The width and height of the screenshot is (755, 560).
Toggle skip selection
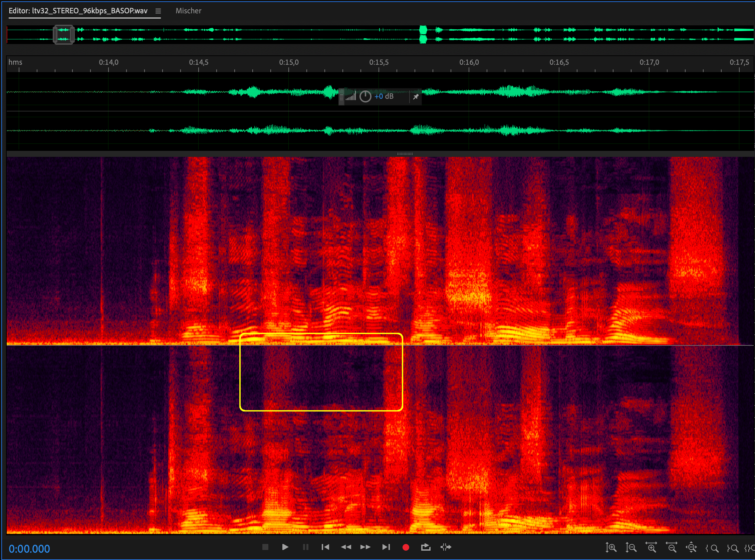(x=446, y=547)
